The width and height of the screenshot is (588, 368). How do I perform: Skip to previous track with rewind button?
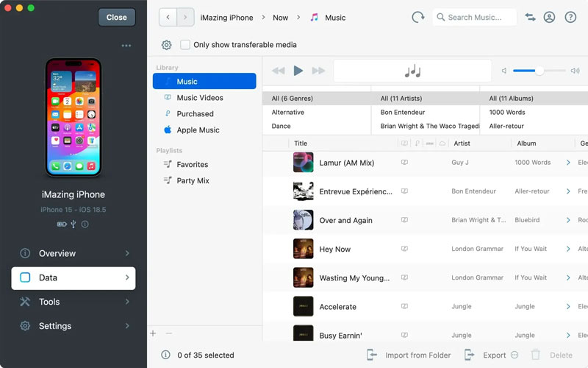pos(279,71)
